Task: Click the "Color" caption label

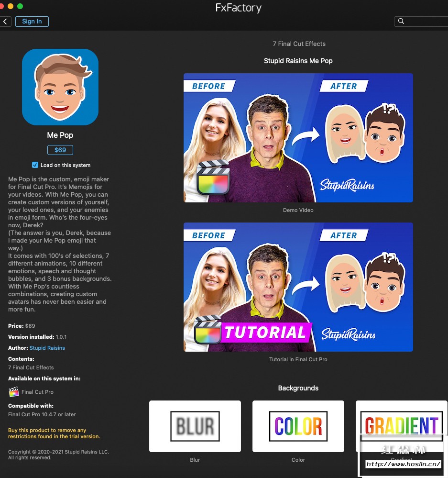Action: point(298,460)
